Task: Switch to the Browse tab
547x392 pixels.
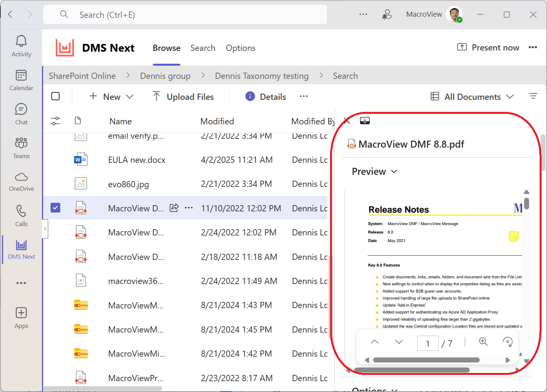Action: (x=166, y=48)
